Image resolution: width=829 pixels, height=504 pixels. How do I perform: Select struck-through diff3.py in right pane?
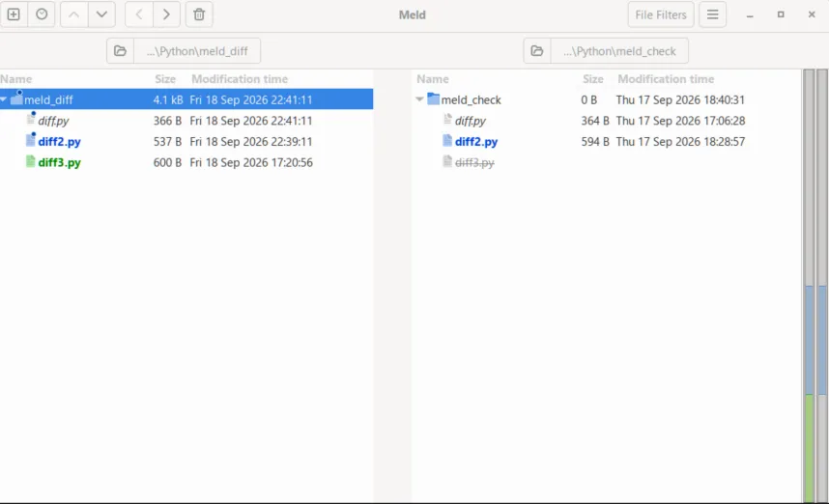pos(474,162)
